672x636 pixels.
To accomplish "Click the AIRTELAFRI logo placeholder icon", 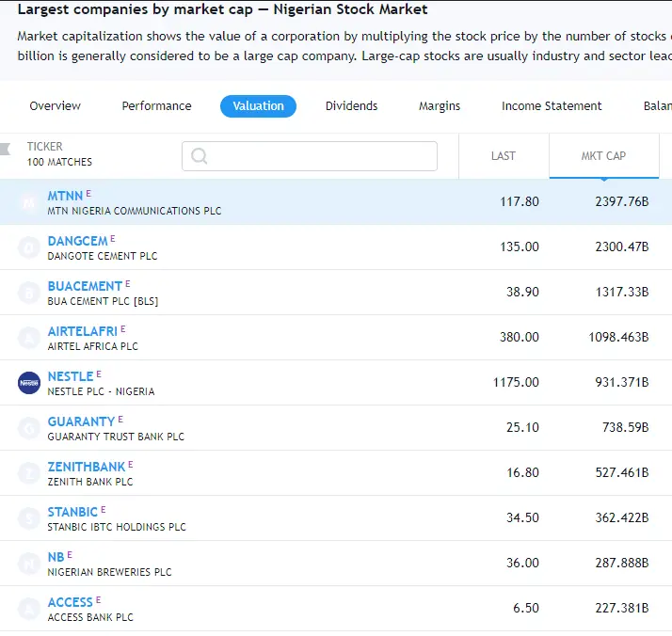I will point(29,338).
